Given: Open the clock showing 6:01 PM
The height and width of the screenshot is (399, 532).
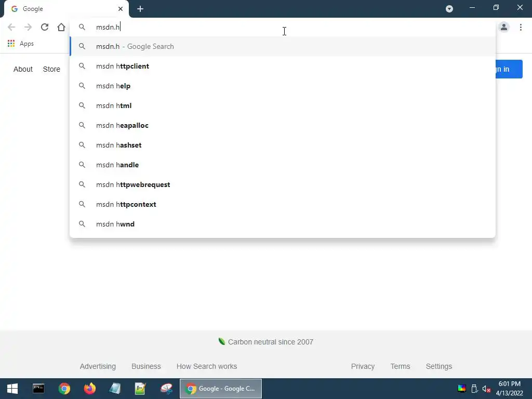Looking at the screenshot, I should 509,389.
